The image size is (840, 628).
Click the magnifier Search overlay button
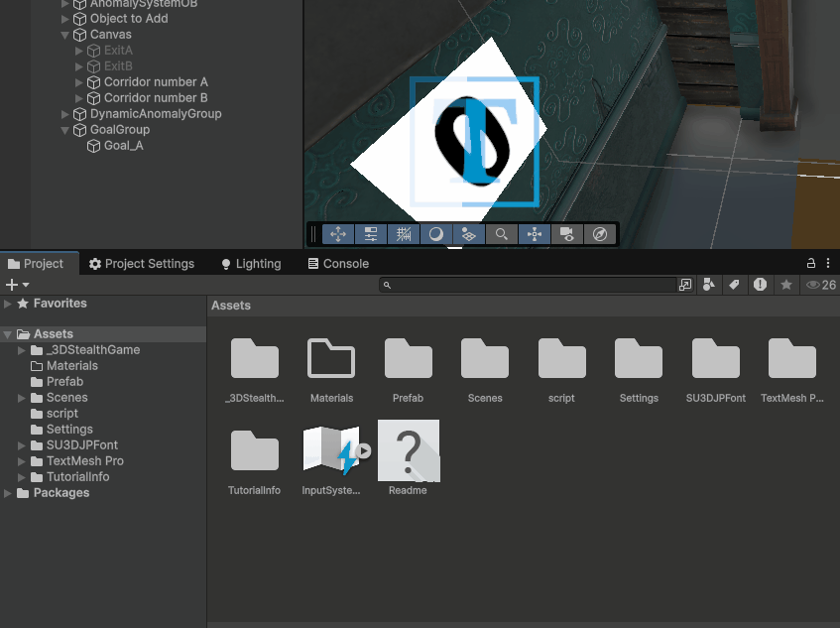coord(502,235)
